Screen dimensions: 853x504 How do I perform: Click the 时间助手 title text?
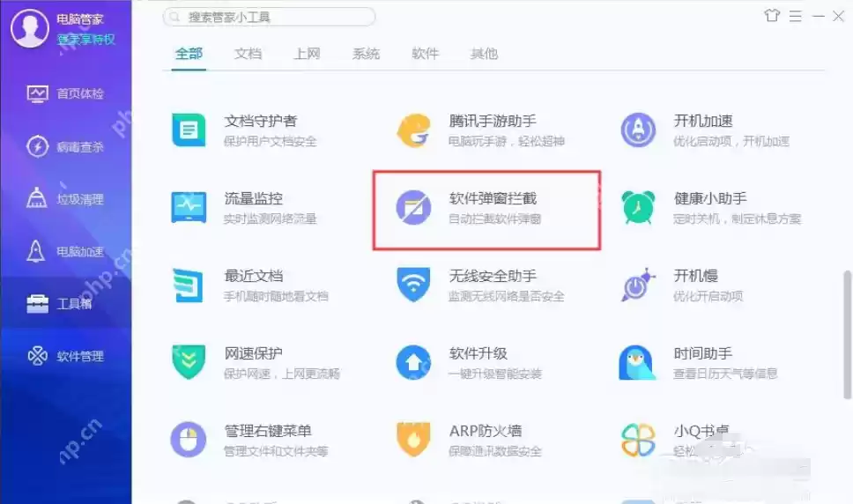tap(703, 353)
